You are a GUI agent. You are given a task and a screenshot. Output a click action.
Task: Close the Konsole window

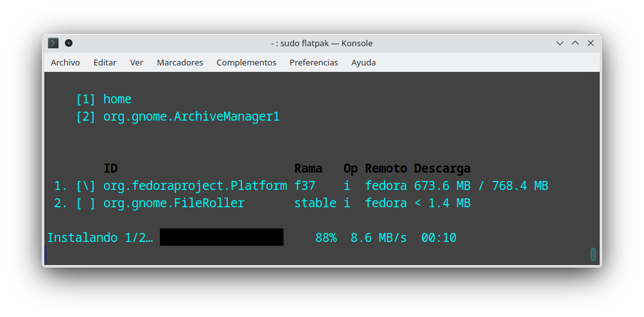pos(591,43)
